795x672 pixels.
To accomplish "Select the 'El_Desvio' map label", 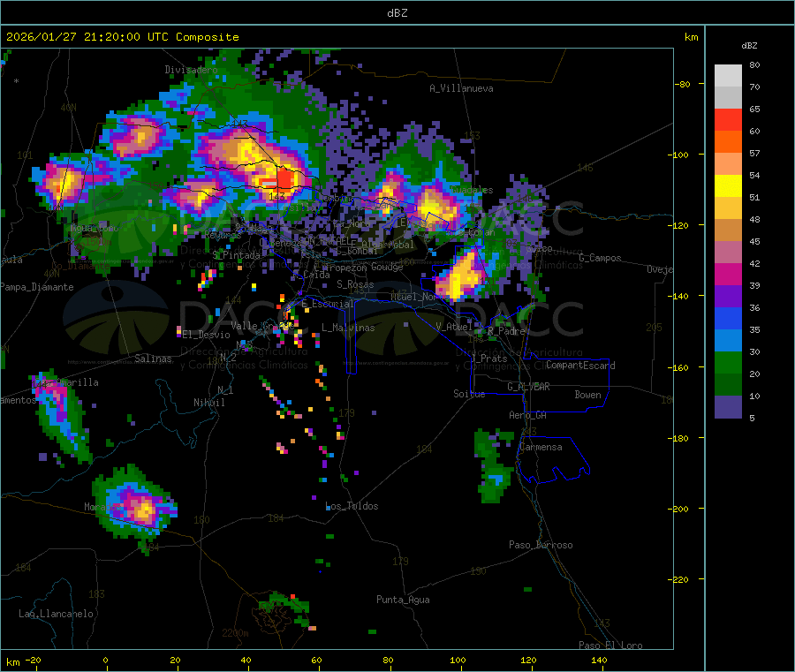I will coord(207,335).
